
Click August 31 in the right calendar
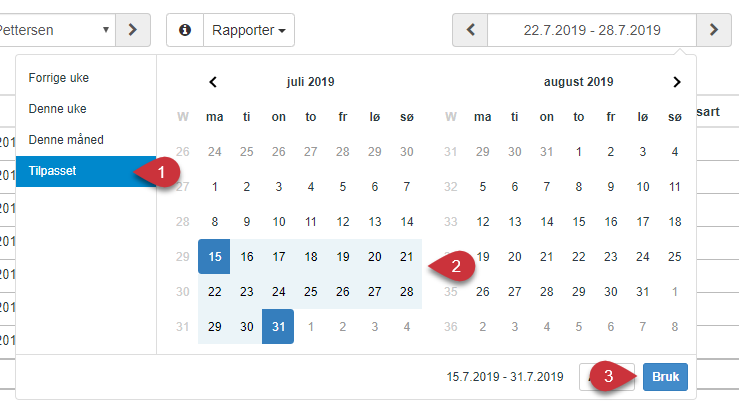pos(643,291)
